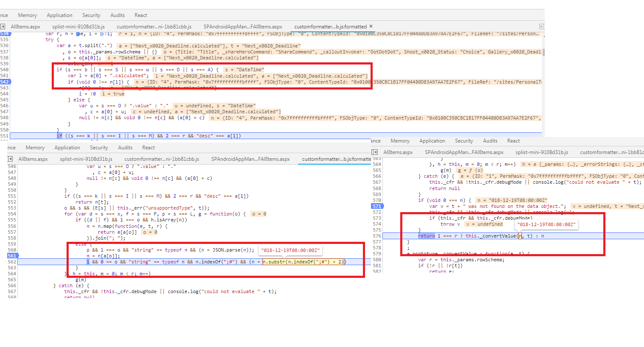Click line number 566 gutter in bottom-right window
Screen dimensions: 644x347
point(376,176)
